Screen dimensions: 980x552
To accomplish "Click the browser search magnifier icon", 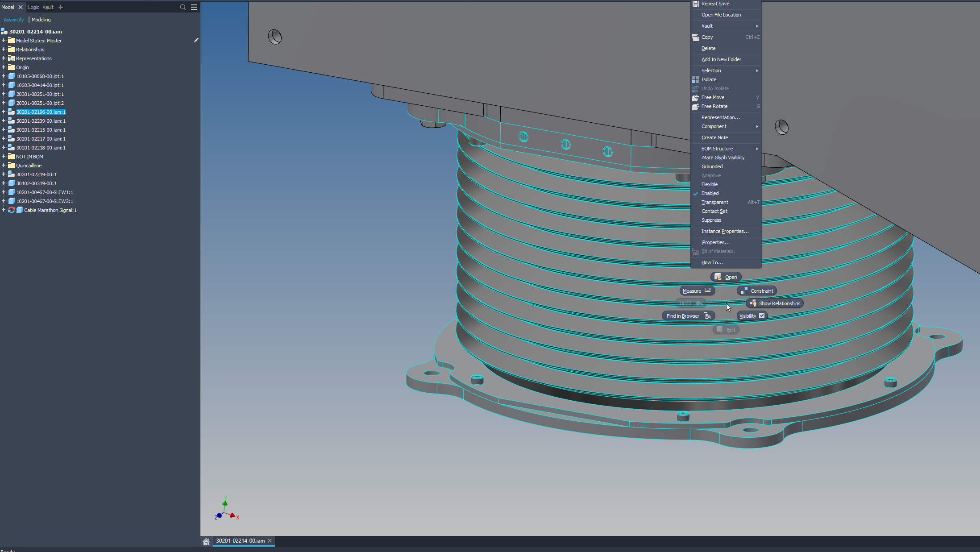I will (183, 7).
